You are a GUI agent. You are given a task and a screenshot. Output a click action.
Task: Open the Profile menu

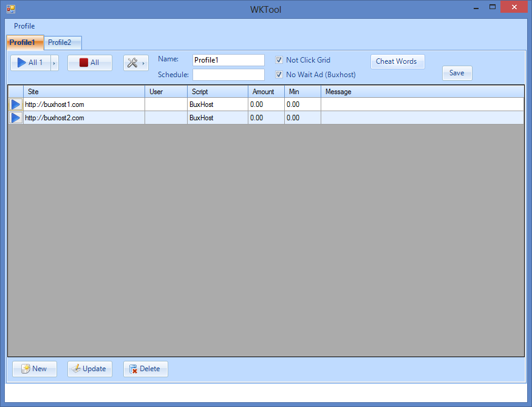[24, 26]
